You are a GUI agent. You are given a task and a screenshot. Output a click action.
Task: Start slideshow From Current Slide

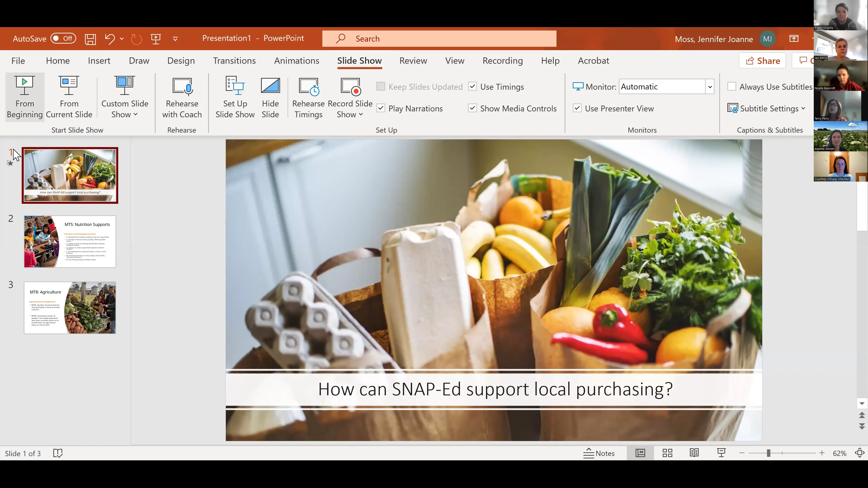point(69,97)
